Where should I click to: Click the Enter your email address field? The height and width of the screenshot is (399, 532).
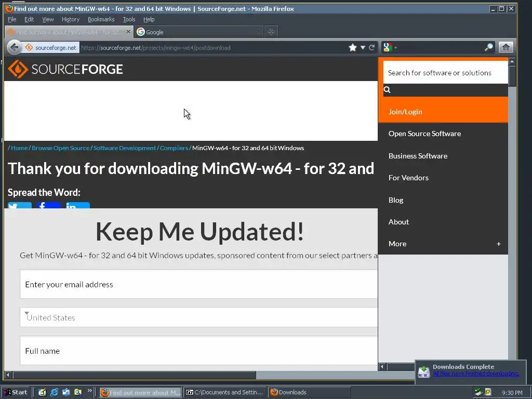pos(199,284)
